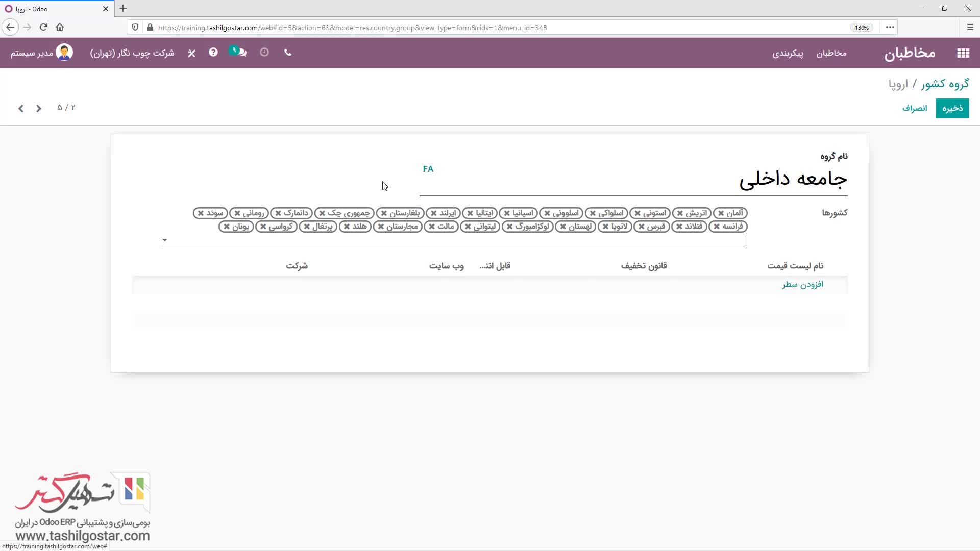The height and width of the screenshot is (551, 980).
Task: Open the developer tools wrench icon
Action: pos(191,53)
